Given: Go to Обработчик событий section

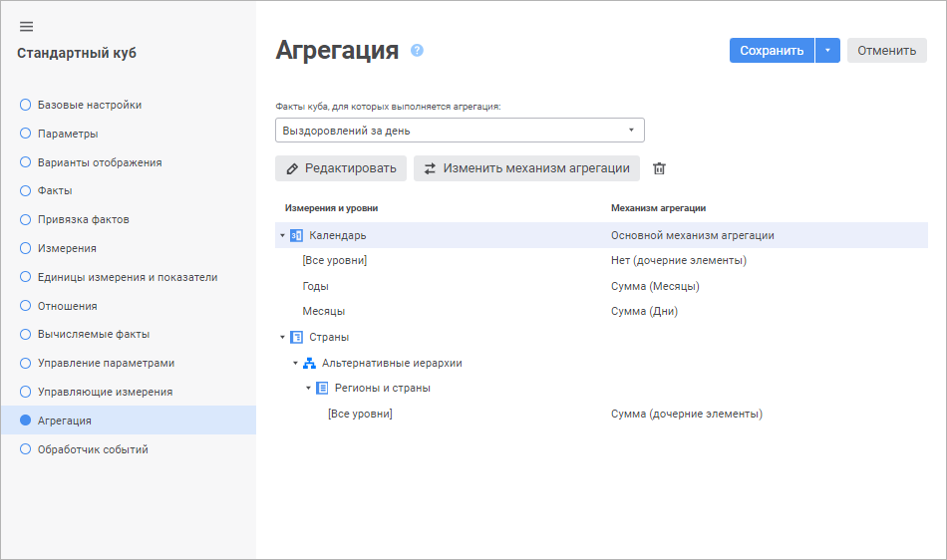Looking at the screenshot, I should click(x=93, y=449).
